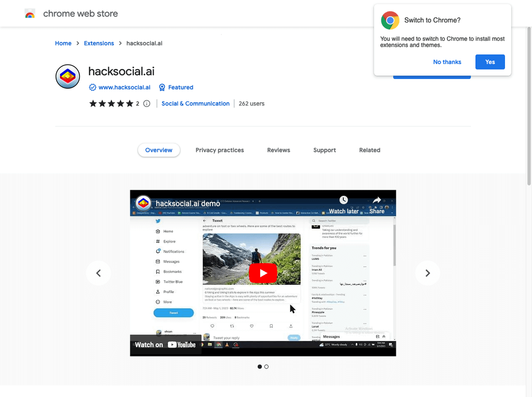Open the info icon beside the star rating
The height and width of the screenshot is (397, 532).
[147, 103]
